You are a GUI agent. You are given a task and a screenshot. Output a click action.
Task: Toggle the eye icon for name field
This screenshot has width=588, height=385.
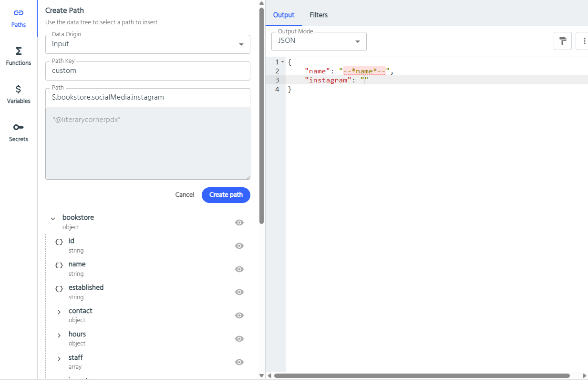coord(239,269)
